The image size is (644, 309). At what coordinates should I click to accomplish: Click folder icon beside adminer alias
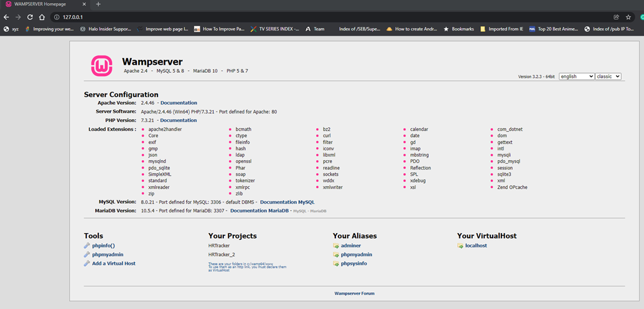point(336,245)
